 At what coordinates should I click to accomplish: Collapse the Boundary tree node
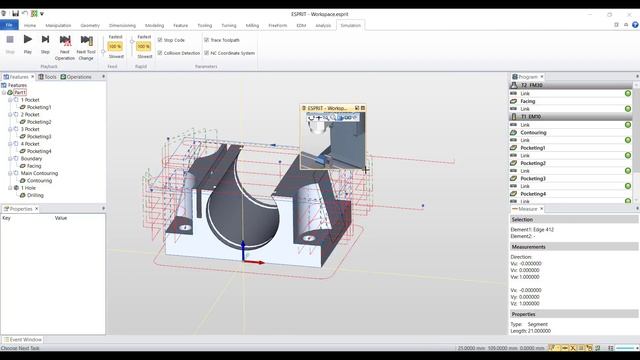(x=10, y=158)
